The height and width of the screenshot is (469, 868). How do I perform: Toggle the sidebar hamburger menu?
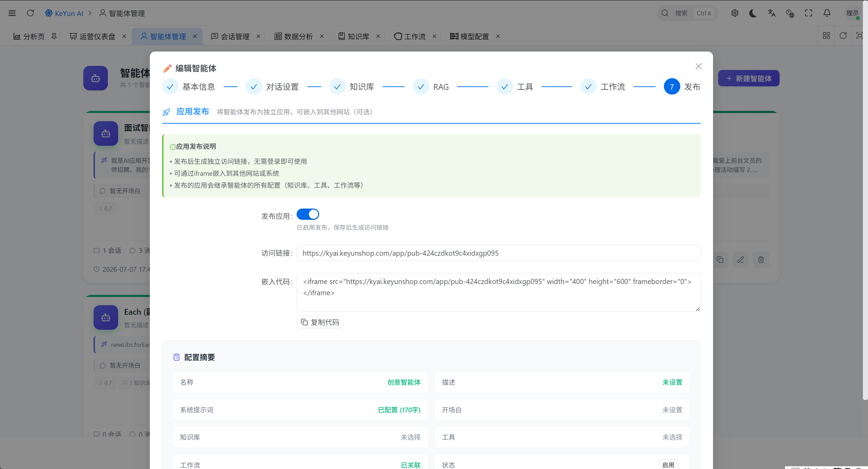pyautogui.click(x=12, y=13)
